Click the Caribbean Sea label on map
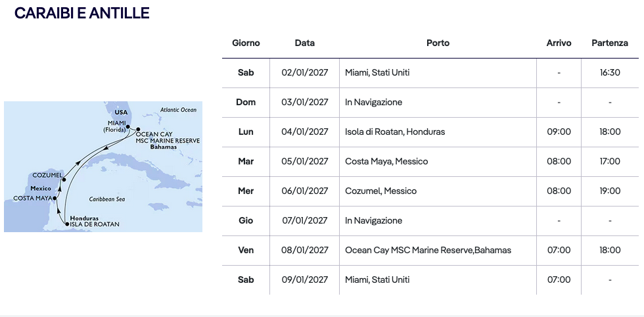 click(107, 200)
